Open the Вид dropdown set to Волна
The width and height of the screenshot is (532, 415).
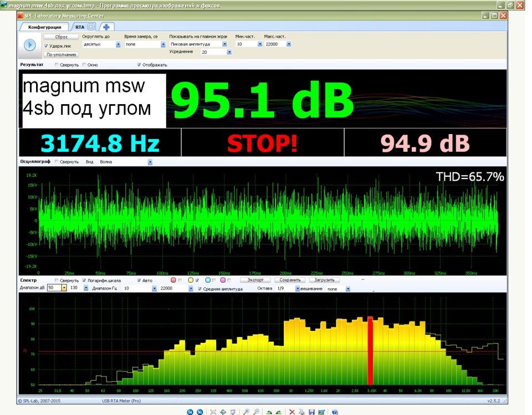(x=150, y=162)
